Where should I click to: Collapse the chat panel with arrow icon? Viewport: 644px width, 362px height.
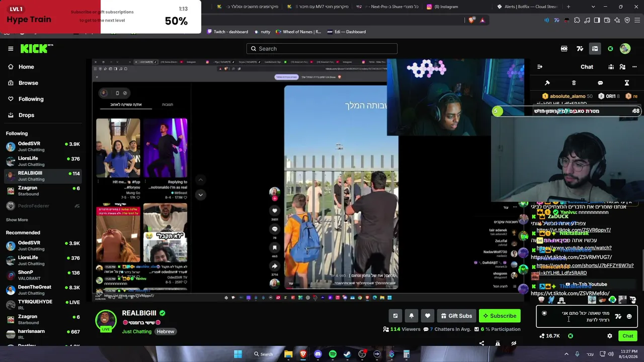[539, 67]
